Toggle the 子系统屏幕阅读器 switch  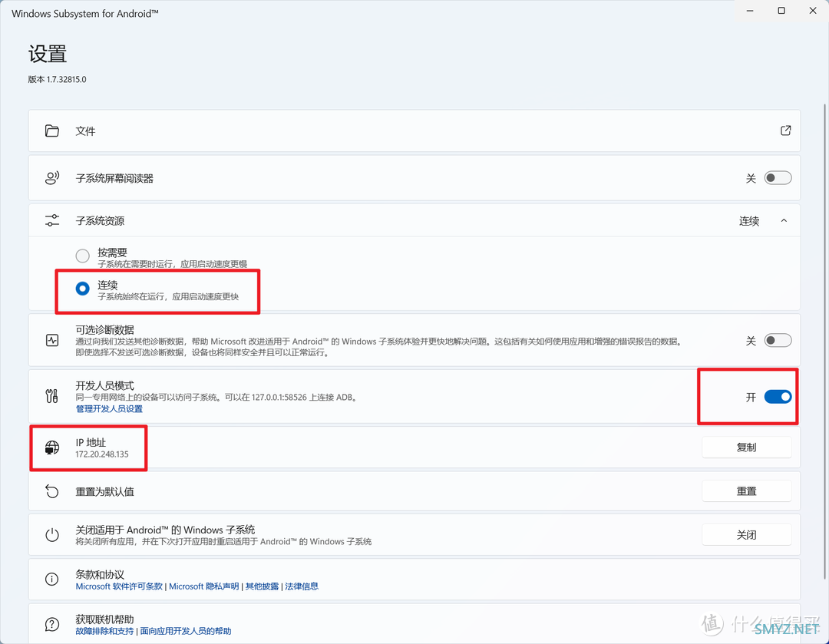coord(778,178)
